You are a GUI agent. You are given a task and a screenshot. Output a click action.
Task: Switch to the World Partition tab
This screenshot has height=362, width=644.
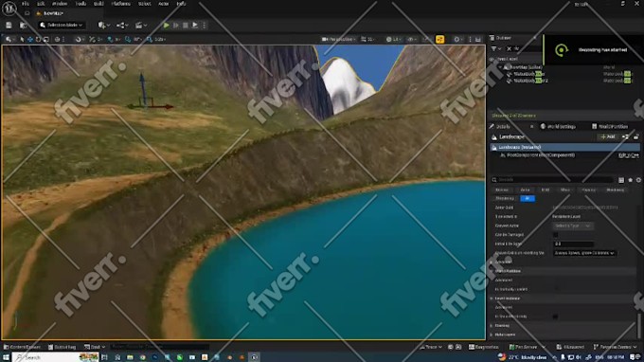coord(610,127)
